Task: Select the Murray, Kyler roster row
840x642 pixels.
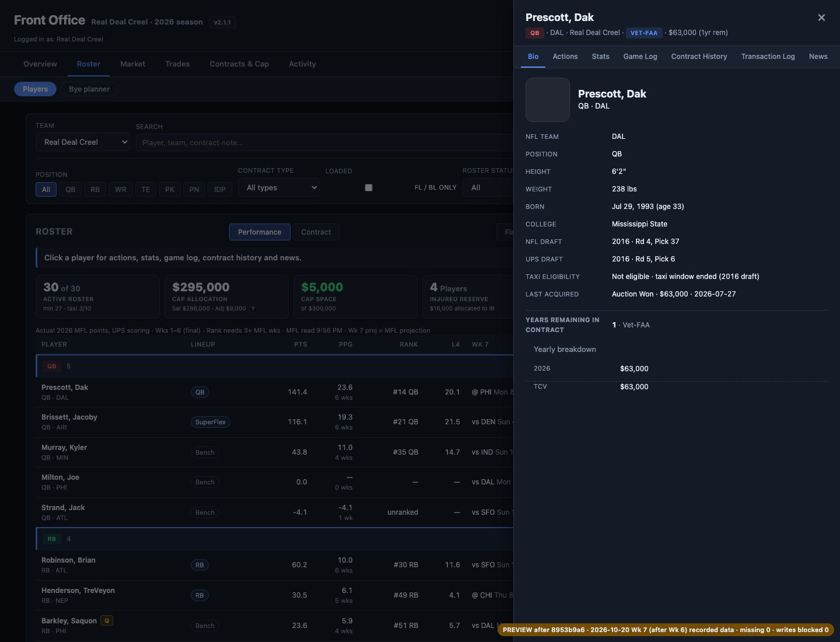Action: pos(274,452)
